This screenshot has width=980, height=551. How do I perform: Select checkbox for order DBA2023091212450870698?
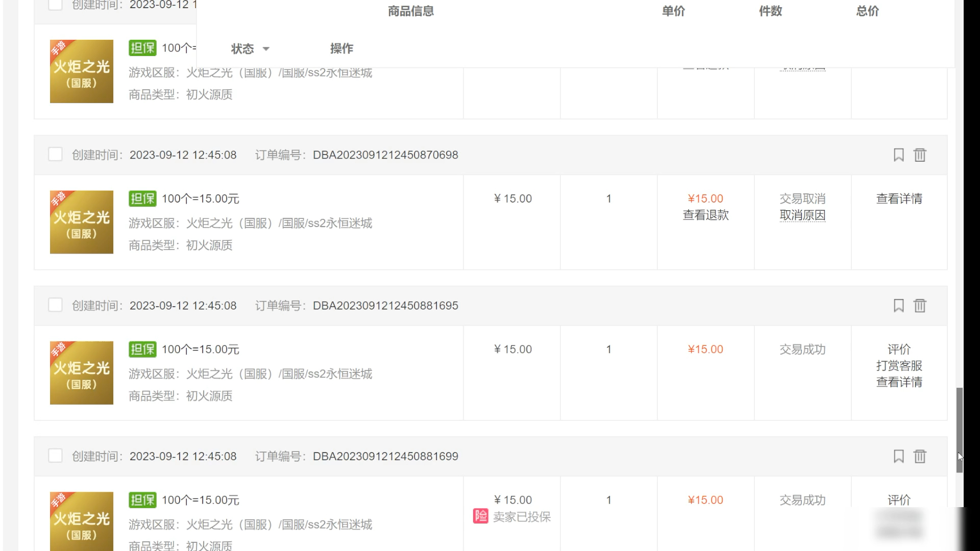[55, 154]
